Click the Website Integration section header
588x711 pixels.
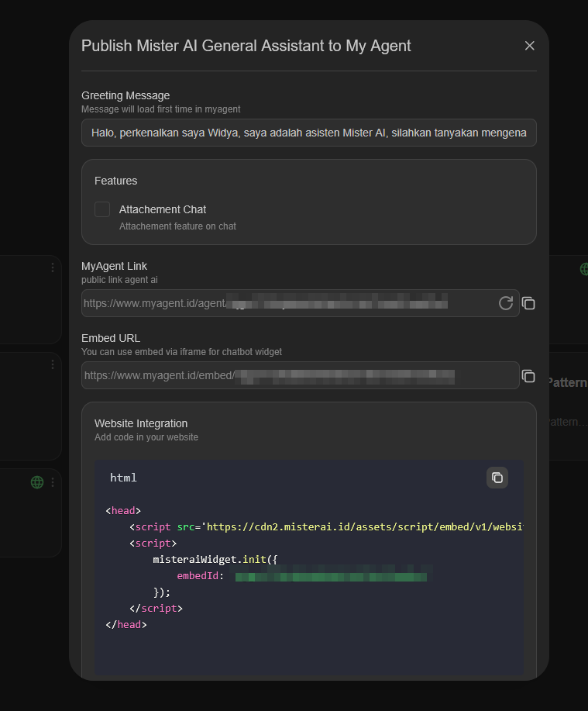(x=141, y=423)
